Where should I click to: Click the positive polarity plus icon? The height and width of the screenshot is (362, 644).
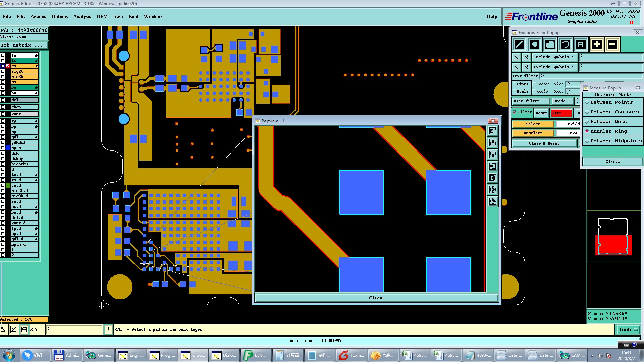(597, 44)
